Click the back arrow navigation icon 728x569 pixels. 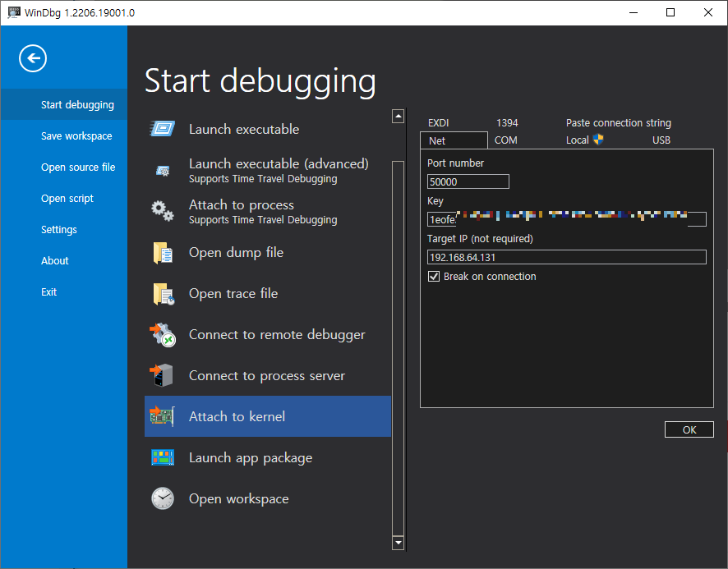coord(32,58)
